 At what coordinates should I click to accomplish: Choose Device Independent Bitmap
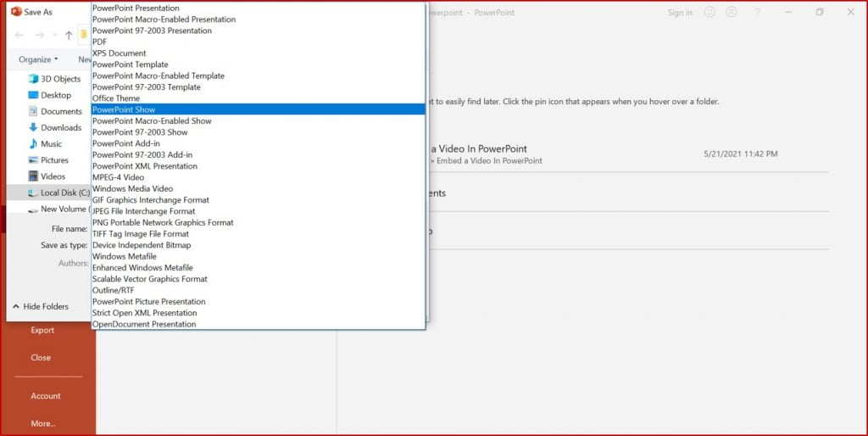point(258,245)
